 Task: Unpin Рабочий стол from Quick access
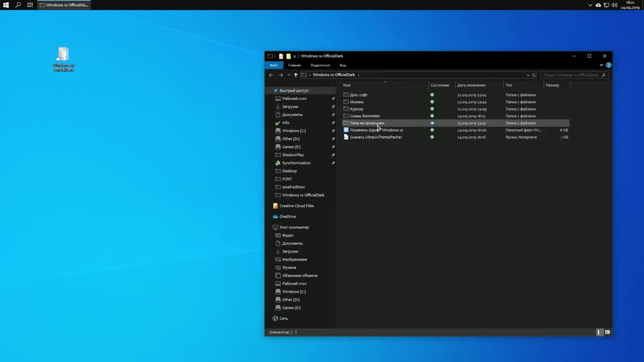coord(333,99)
